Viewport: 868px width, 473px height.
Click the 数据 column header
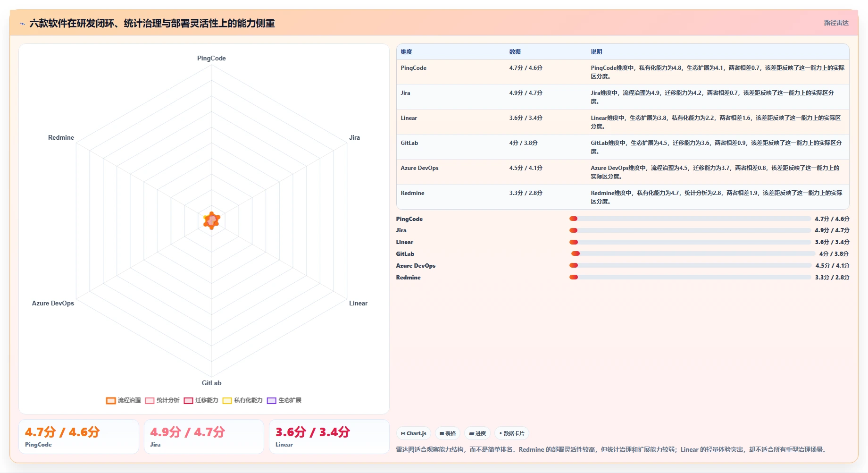click(515, 52)
